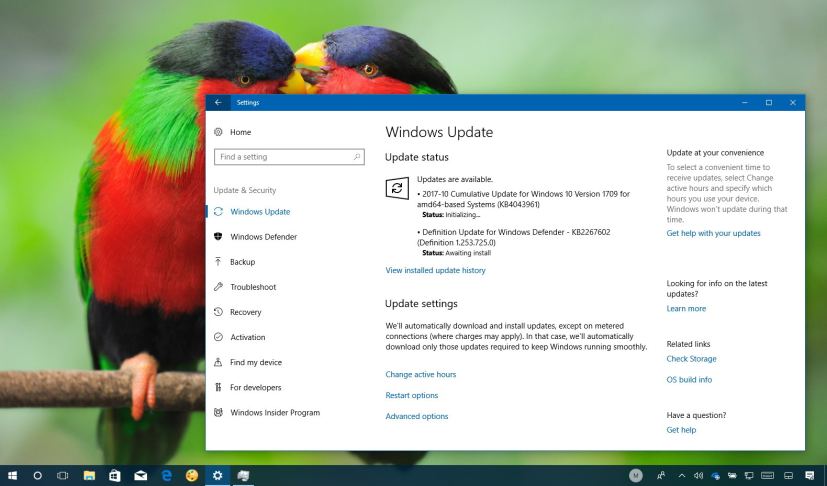Viewport: 827px width, 486px height.
Task: Open View installed update history link
Action: (x=435, y=270)
